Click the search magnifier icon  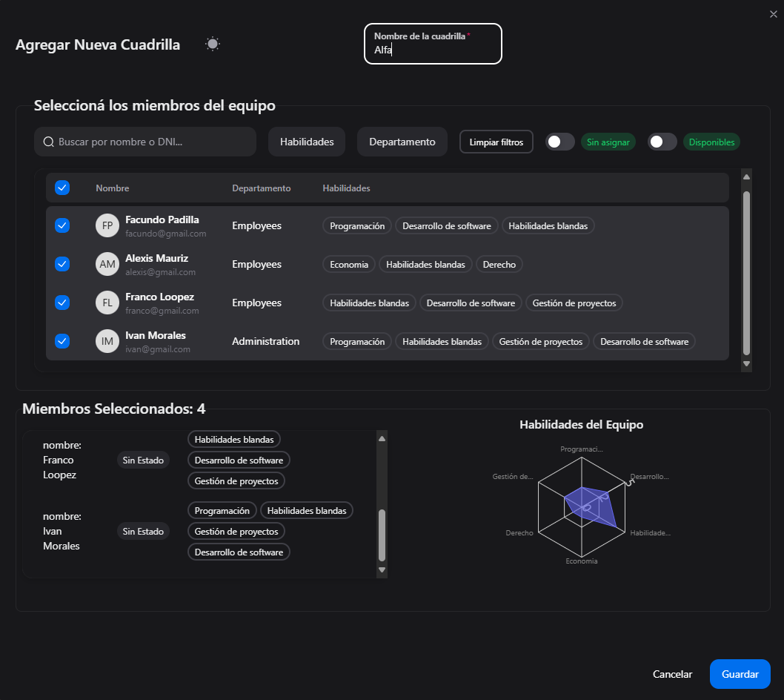coord(49,142)
